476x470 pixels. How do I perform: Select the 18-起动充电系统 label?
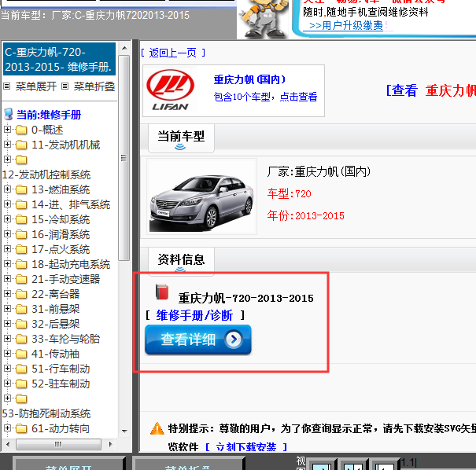[71, 264]
